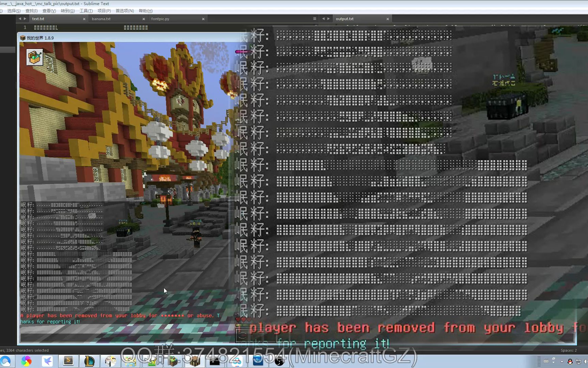Open League of Legends taskbar icon

[89, 361]
